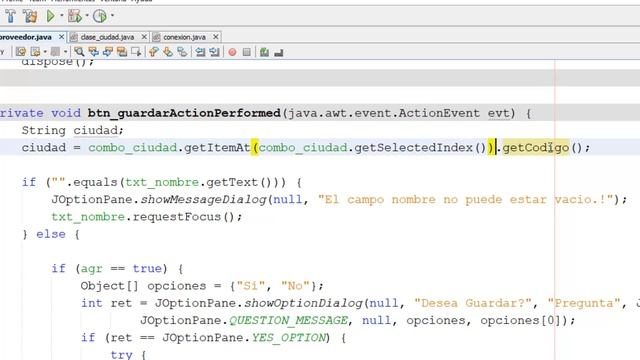Click java.awt.event.ActionEvent parameter type
Image resolution: width=640 pixels, height=360 pixels.
tap(384, 113)
